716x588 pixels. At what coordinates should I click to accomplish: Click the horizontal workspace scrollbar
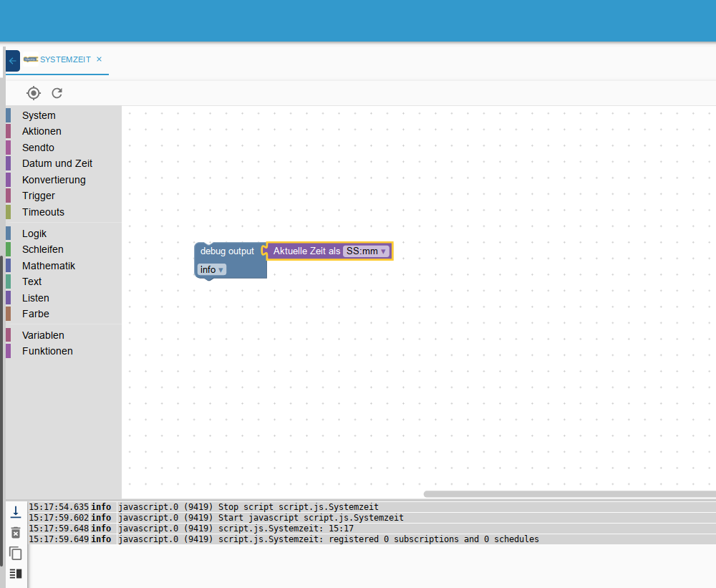(569, 493)
